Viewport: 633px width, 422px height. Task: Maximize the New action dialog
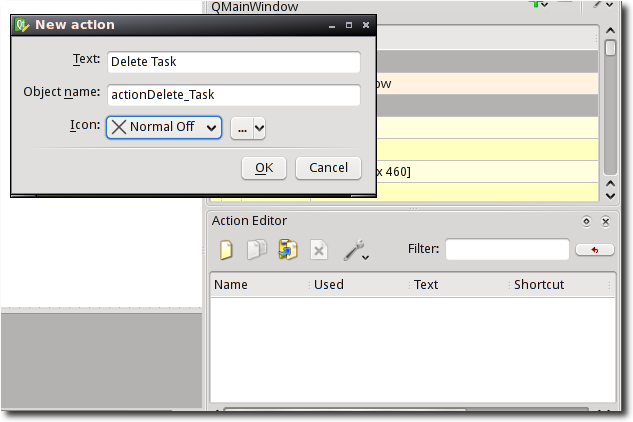[x=349, y=25]
